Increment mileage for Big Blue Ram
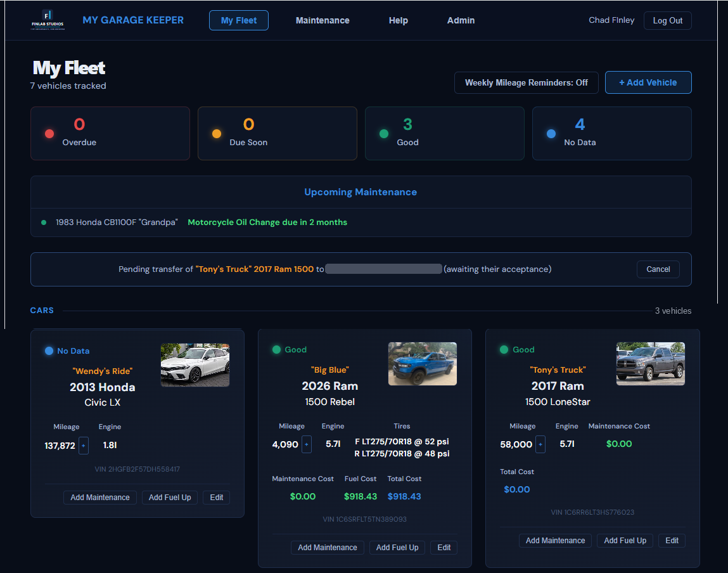 click(307, 444)
